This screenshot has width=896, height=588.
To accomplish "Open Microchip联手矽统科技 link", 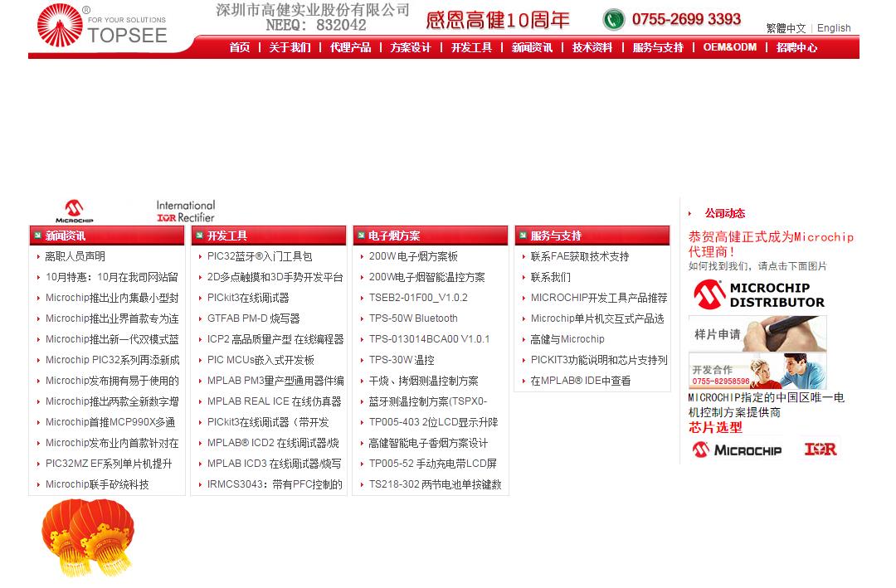I will tap(97, 484).
